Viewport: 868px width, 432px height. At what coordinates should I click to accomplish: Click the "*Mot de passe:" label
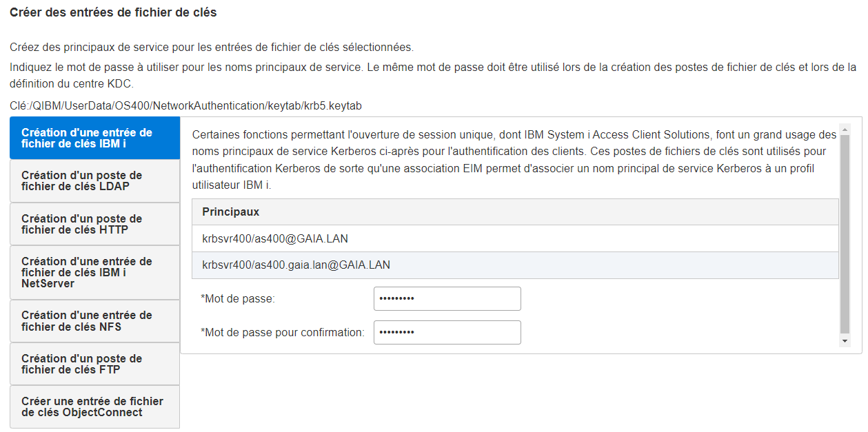238,299
